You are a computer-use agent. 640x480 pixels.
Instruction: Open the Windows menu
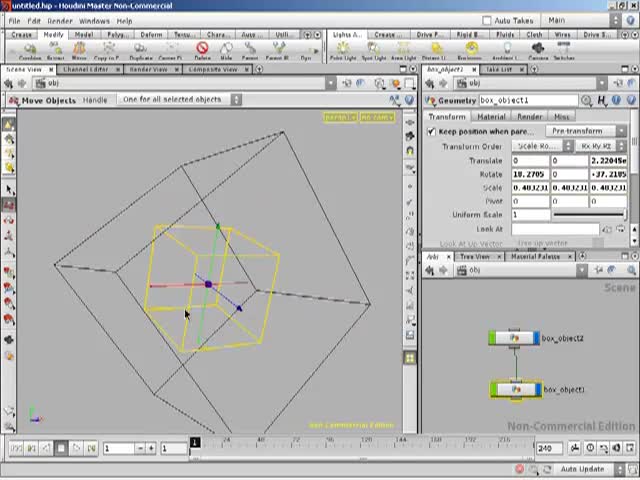pos(94,21)
